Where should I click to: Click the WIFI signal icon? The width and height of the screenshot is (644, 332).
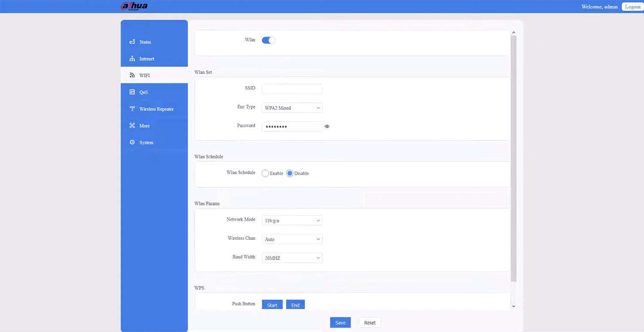coord(132,75)
